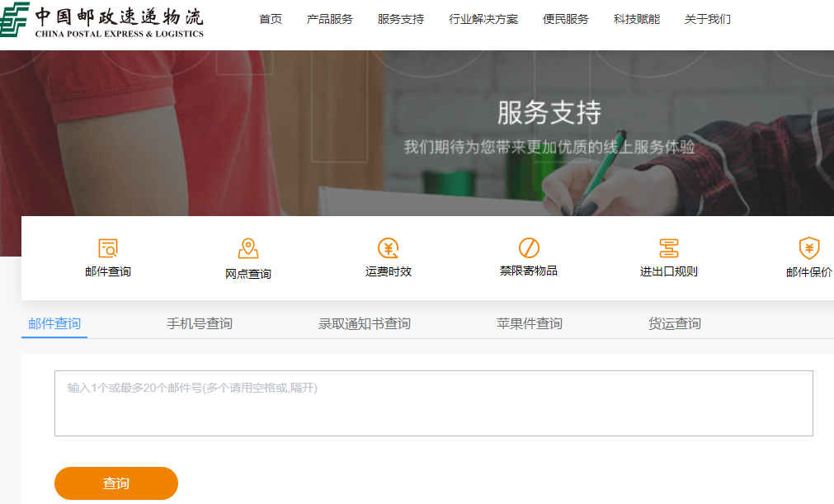The width and height of the screenshot is (834, 504).
Task: Open the 进出口规则 rules icon
Action: [x=669, y=246]
